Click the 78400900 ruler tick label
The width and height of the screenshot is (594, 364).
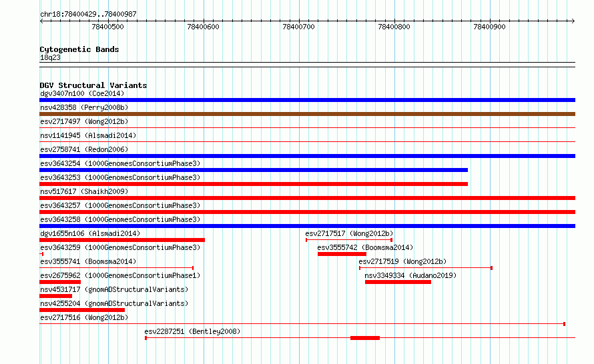click(489, 27)
